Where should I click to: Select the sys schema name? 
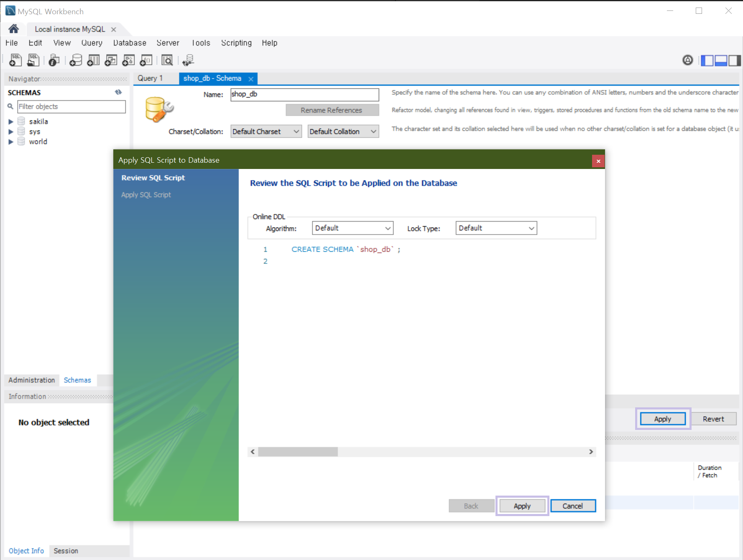(x=35, y=132)
